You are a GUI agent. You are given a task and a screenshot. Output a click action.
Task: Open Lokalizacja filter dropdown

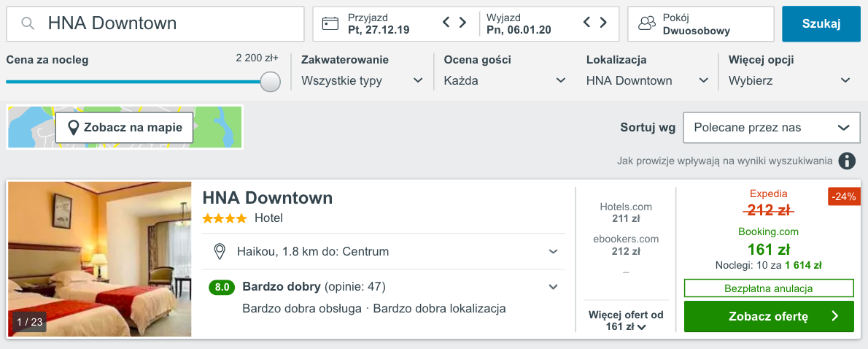(647, 80)
